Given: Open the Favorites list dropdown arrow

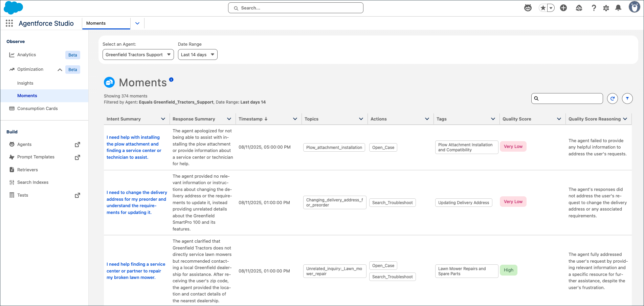Looking at the screenshot, I should (x=551, y=8).
